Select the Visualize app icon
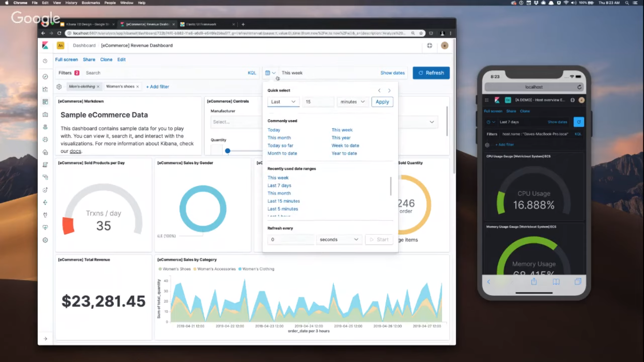Image resolution: width=644 pixels, height=362 pixels. point(45,89)
